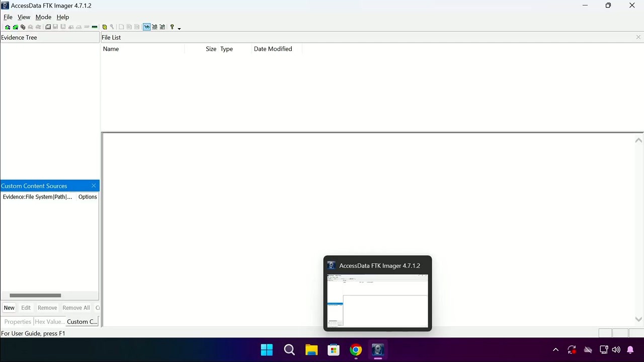Open the Mode menu
This screenshot has width=644, height=362.
pyautogui.click(x=43, y=17)
